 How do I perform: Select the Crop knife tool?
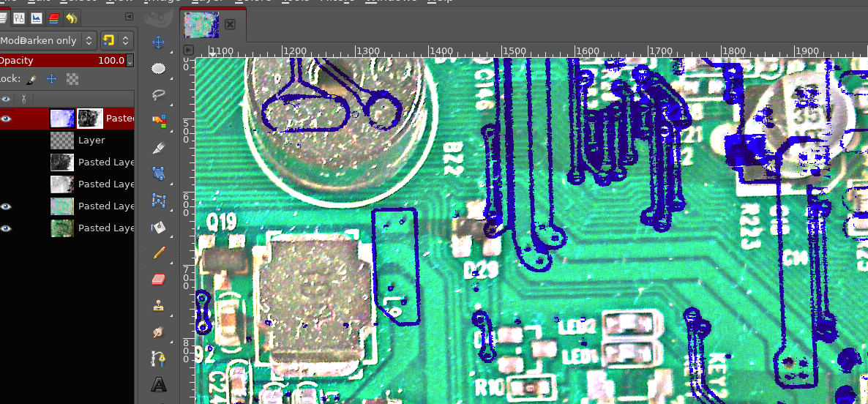click(x=159, y=148)
